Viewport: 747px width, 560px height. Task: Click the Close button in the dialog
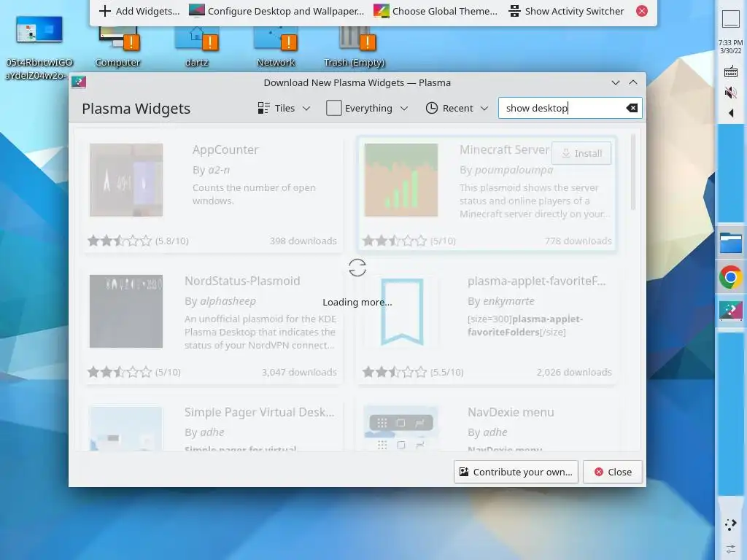click(x=613, y=472)
